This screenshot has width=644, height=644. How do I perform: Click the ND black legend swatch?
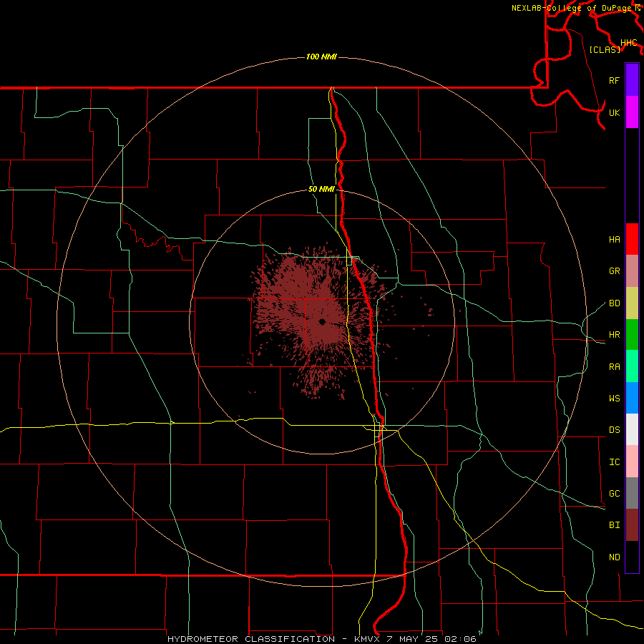[x=632, y=557]
